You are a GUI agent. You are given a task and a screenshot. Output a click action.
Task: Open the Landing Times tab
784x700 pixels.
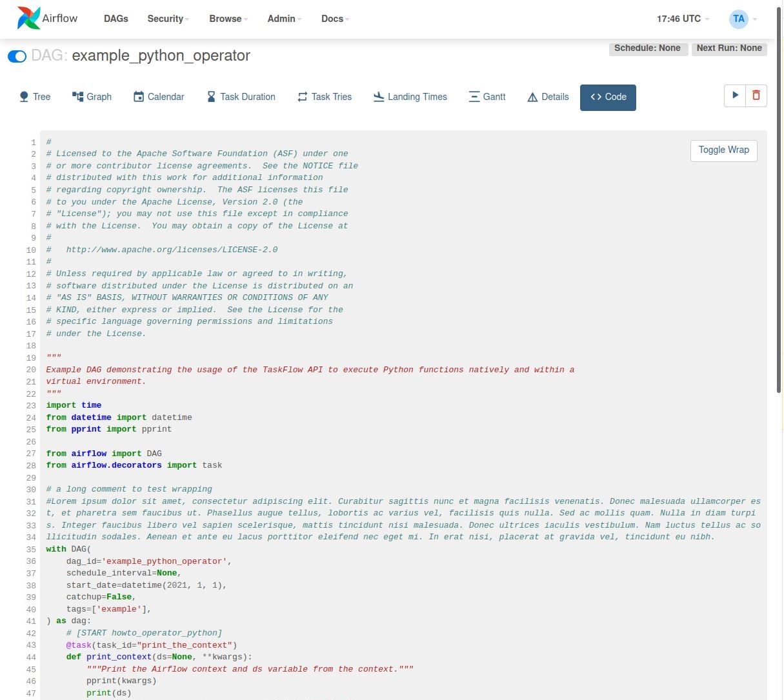(410, 97)
